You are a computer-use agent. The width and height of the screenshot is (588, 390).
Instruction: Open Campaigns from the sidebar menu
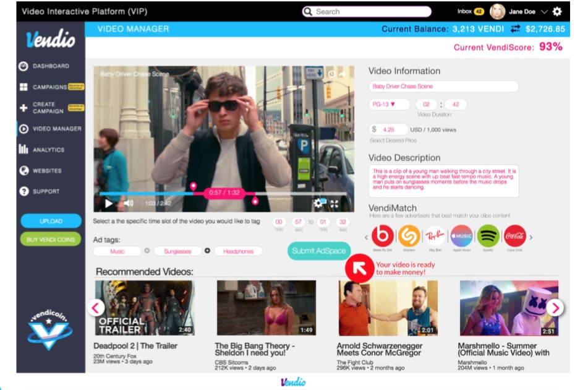(x=51, y=87)
